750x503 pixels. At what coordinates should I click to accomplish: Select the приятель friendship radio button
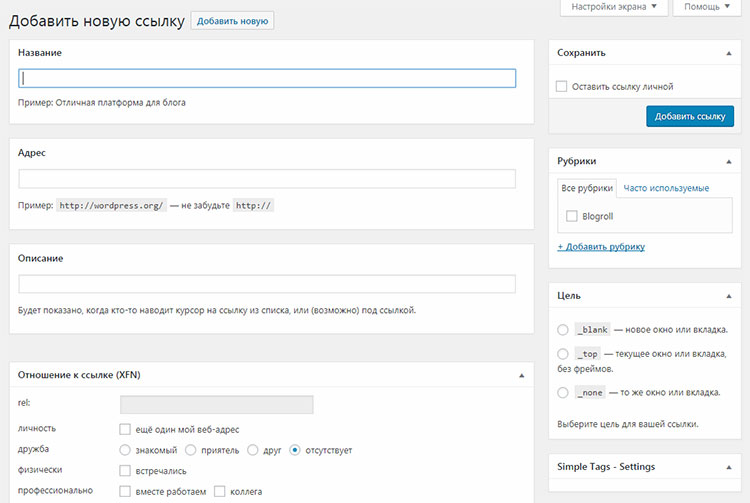pyautogui.click(x=190, y=450)
